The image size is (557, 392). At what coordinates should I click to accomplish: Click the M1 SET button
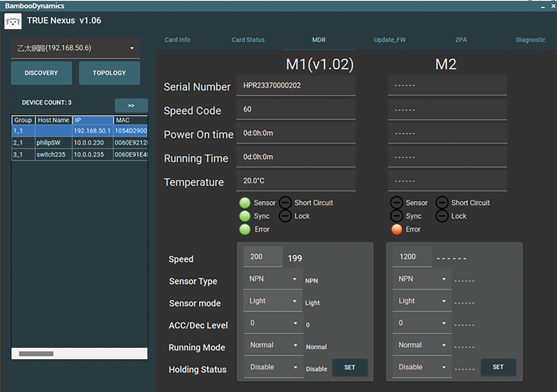[x=350, y=367]
